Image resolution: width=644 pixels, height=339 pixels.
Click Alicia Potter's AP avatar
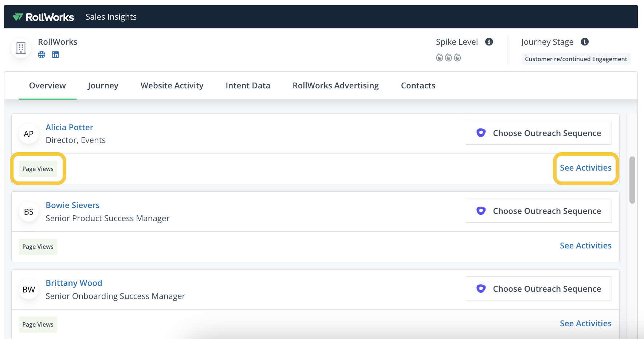click(x=29, y=134)
